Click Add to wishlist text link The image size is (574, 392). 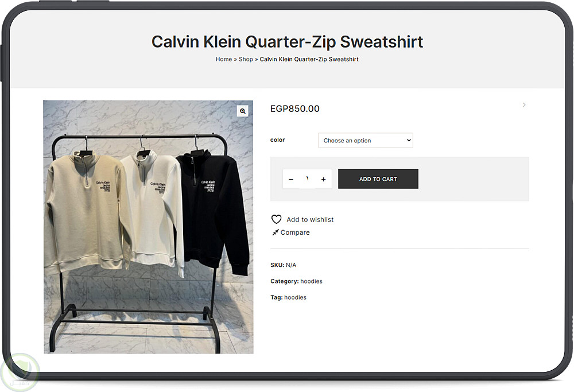[x=310, y=220]
